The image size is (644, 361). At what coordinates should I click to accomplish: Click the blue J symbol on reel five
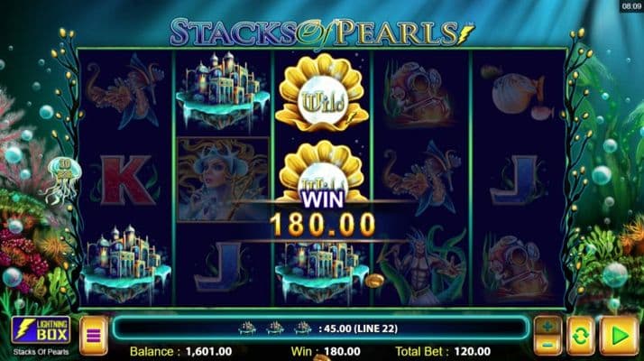point(517,180)
